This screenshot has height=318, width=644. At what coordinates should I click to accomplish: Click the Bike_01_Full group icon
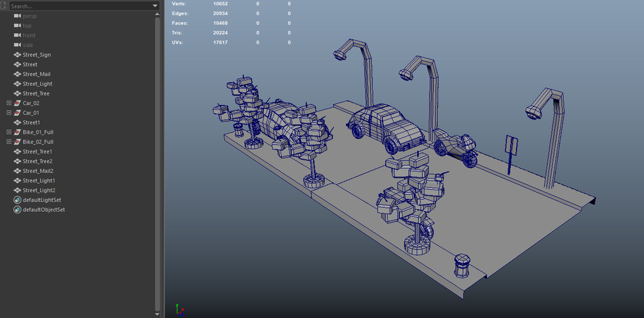(17, 132)
